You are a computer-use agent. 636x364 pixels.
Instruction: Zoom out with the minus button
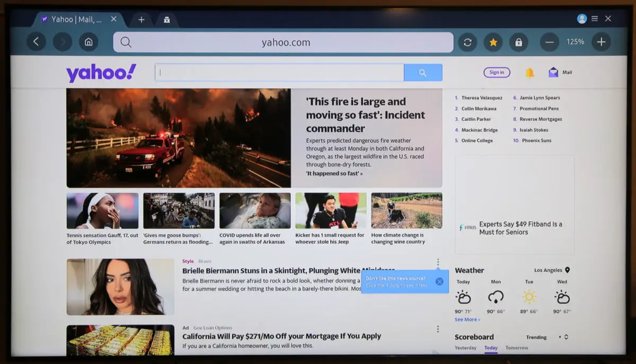click(x=549, y=42)
